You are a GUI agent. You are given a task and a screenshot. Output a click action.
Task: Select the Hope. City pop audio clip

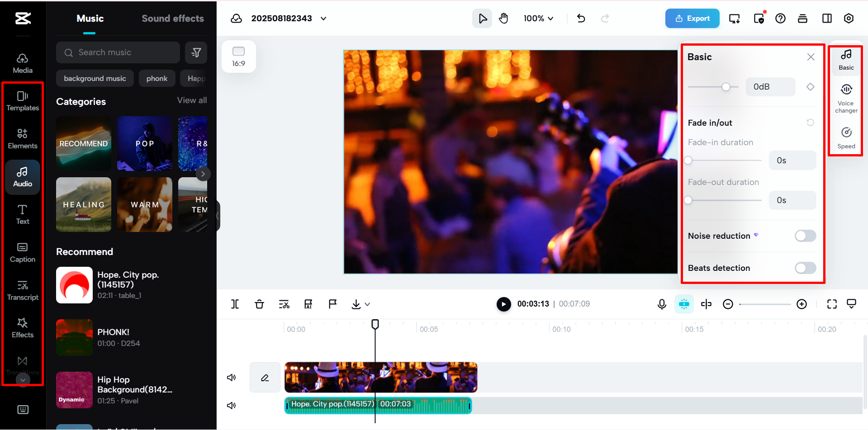tap(378, 406)
